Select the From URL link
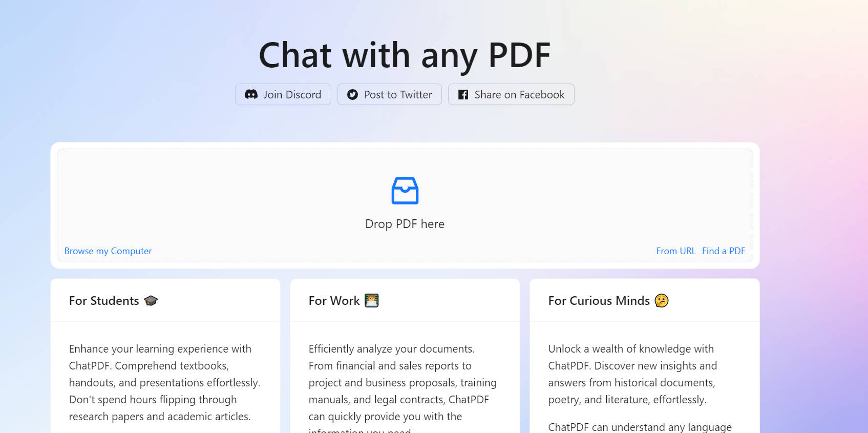The width and height of the screenshot is (868, 433). click(x=675, y=251)
